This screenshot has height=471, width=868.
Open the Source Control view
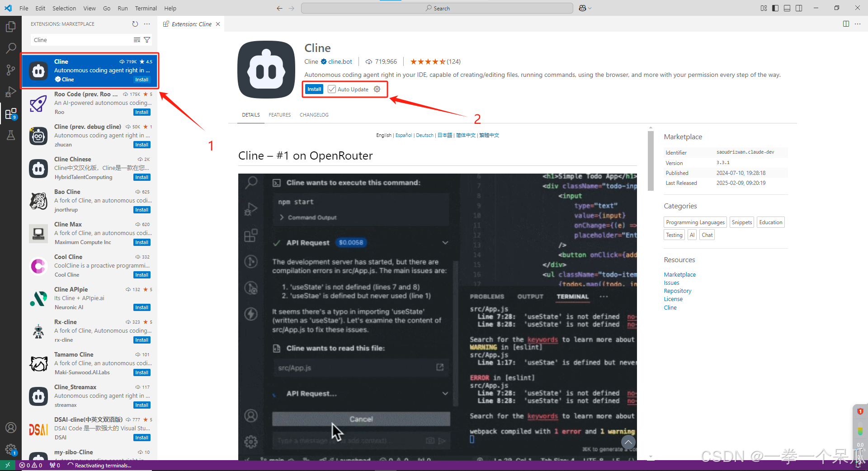[11, 70]
